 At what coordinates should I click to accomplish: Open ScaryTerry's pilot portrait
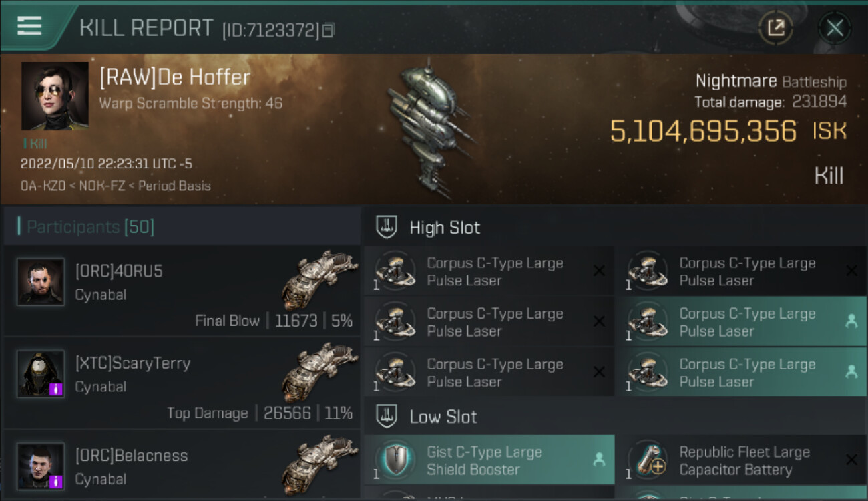click(41, 374)
